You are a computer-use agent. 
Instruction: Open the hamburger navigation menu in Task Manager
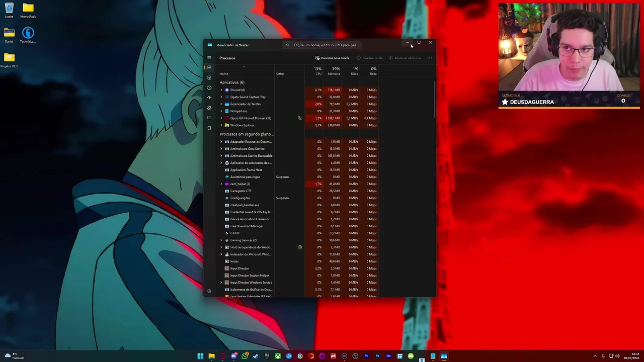point(209,58)
